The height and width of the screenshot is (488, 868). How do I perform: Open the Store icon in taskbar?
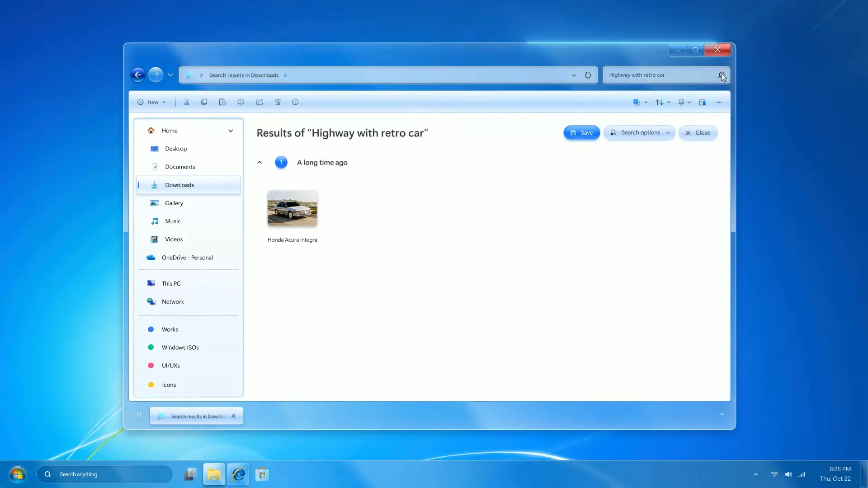[262, 474]
